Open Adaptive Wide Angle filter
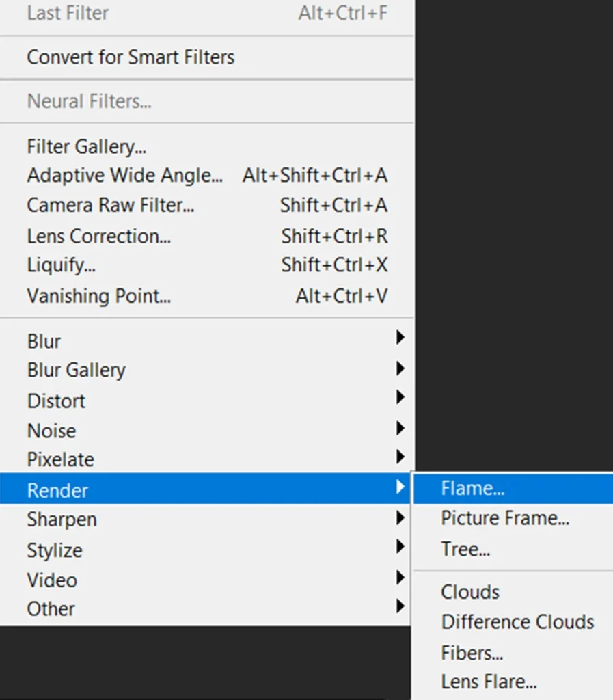The height and width of the screenshot is (700, 613). [125, 176]
